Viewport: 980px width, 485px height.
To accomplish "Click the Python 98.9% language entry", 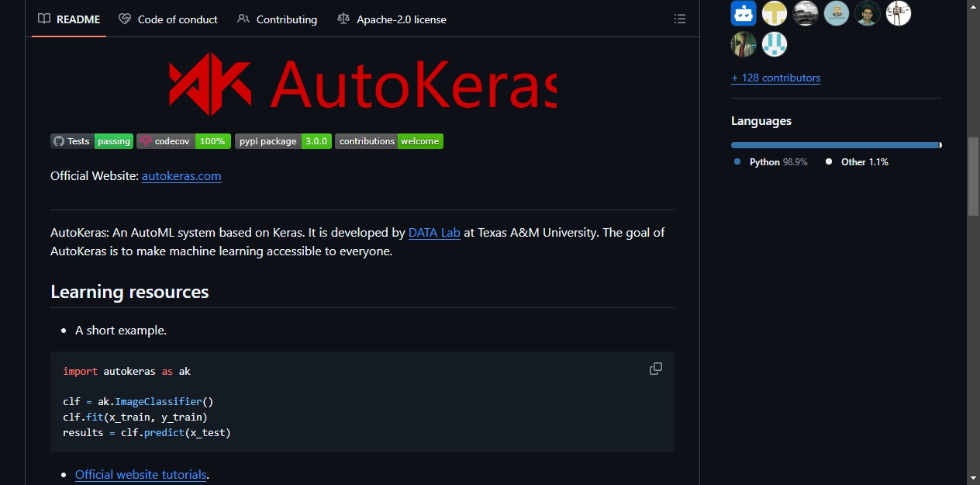I will pos(771,162).
